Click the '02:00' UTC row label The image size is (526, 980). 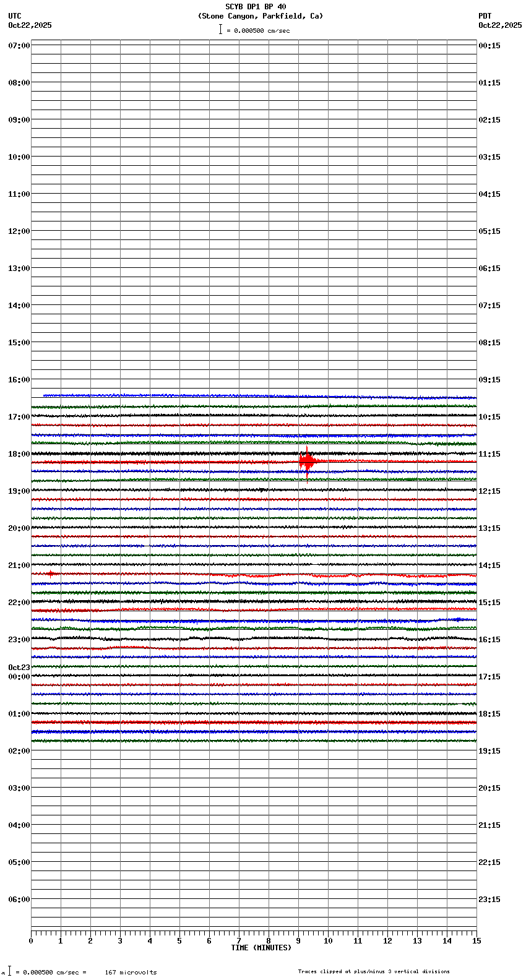point(19,751)
